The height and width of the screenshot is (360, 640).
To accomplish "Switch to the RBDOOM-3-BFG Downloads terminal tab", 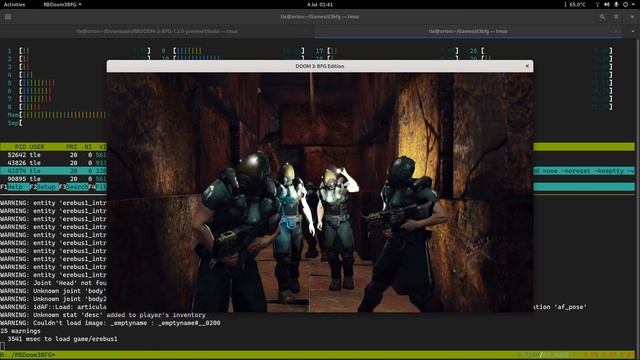I will [157, 31].
